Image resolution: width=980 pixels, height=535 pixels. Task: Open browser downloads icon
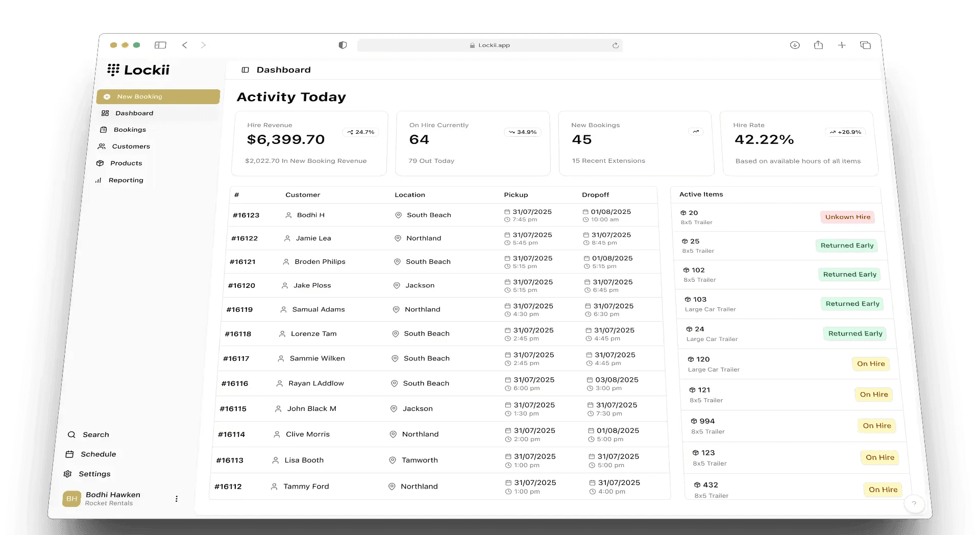click(795, 45)
